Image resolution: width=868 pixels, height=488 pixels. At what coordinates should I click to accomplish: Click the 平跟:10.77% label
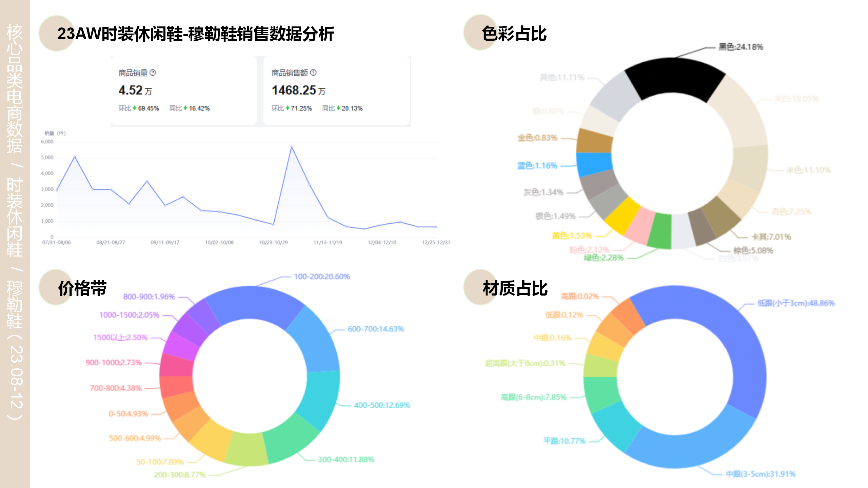pyautogui.click(x=564, y=441)
